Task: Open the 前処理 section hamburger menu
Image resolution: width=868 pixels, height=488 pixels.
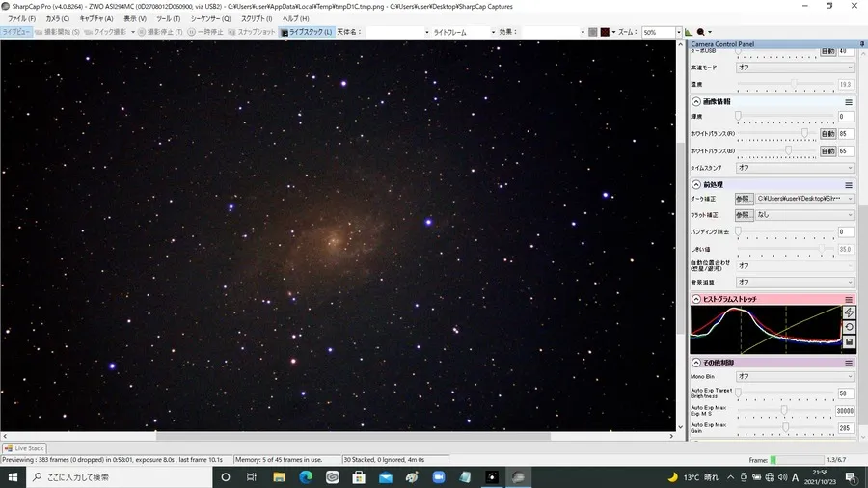Action: (x=849, y=185)
